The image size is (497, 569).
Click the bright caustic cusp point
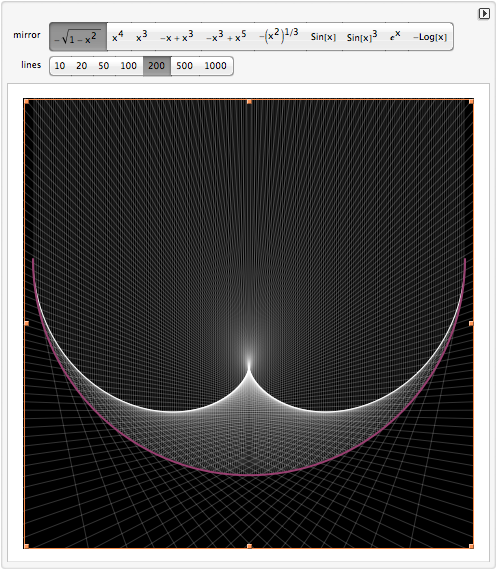[x=249, y=366]
